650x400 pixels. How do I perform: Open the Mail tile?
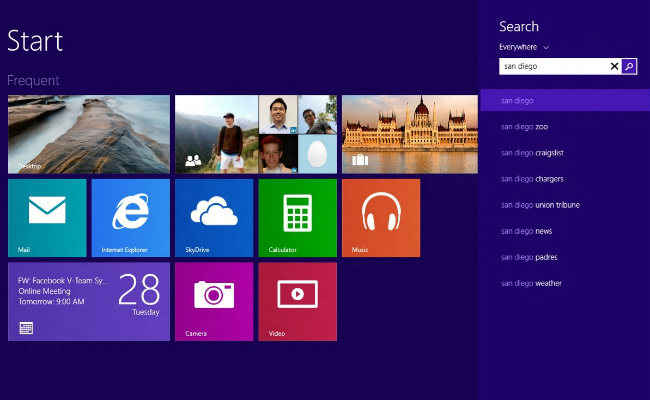[47, 218]
